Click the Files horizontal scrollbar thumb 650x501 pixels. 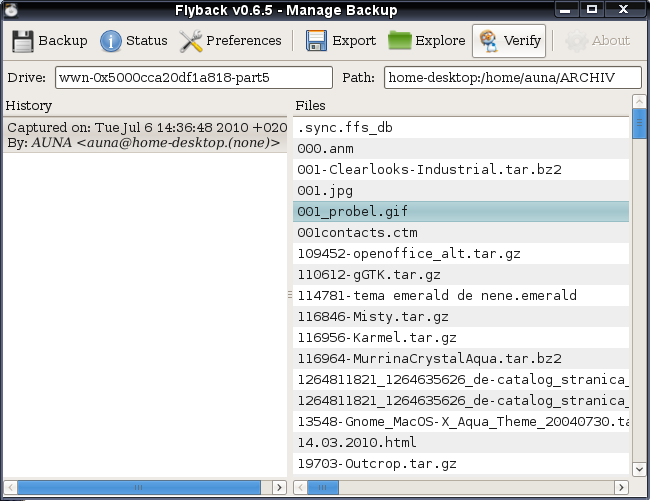[323, 487]
